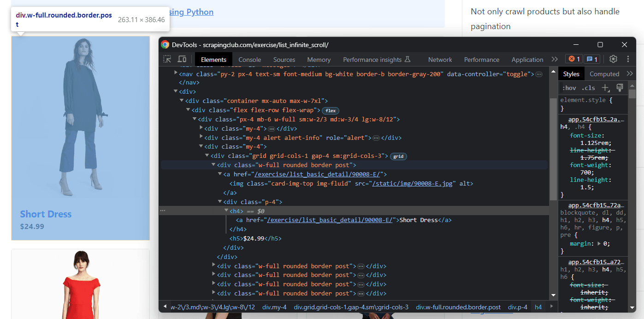Select the img card-img-top element line
Viewport: 644px width, 319px height.
point(351,183)
